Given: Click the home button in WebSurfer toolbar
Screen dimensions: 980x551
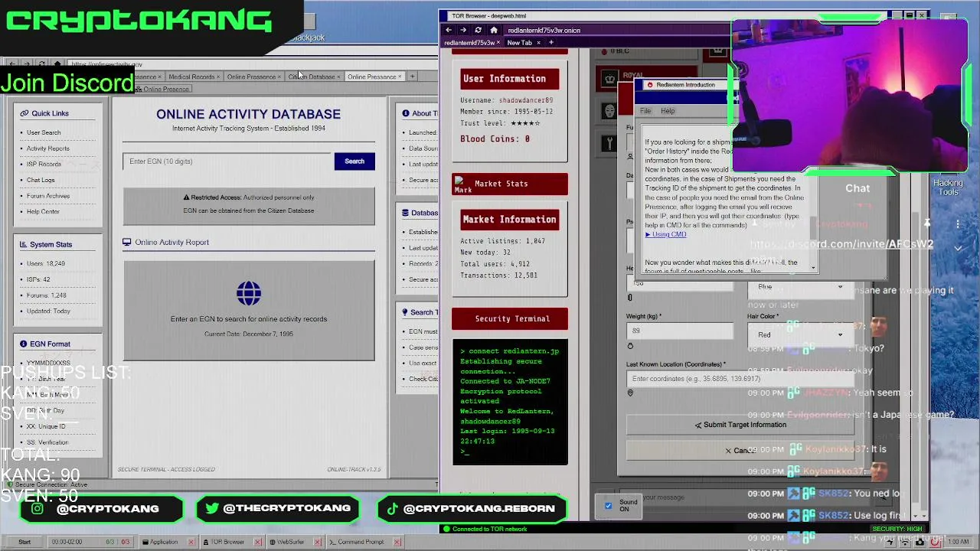Looking at the screenshot, I should pyautogui.click(x=57, y=64).
